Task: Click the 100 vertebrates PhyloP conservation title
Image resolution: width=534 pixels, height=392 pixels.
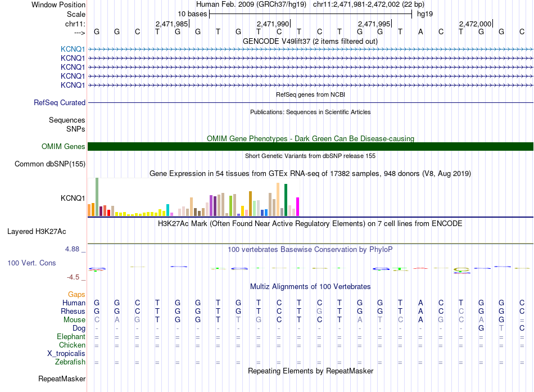Action: pyautogui.click(x=310, y=250)
